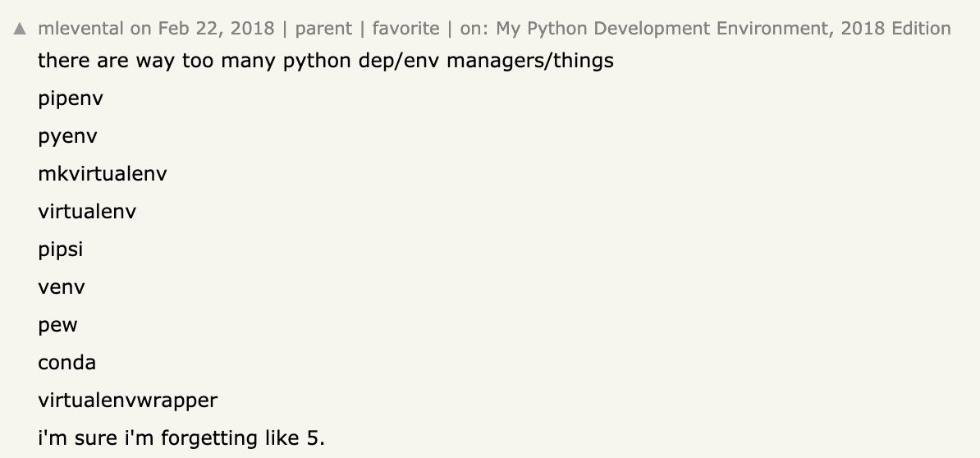This screenshot has width=980, height=458.
Task: Click the "virtualenvwrapper" line in the comment
Action: pyautogui.click(x=128, y=401)
